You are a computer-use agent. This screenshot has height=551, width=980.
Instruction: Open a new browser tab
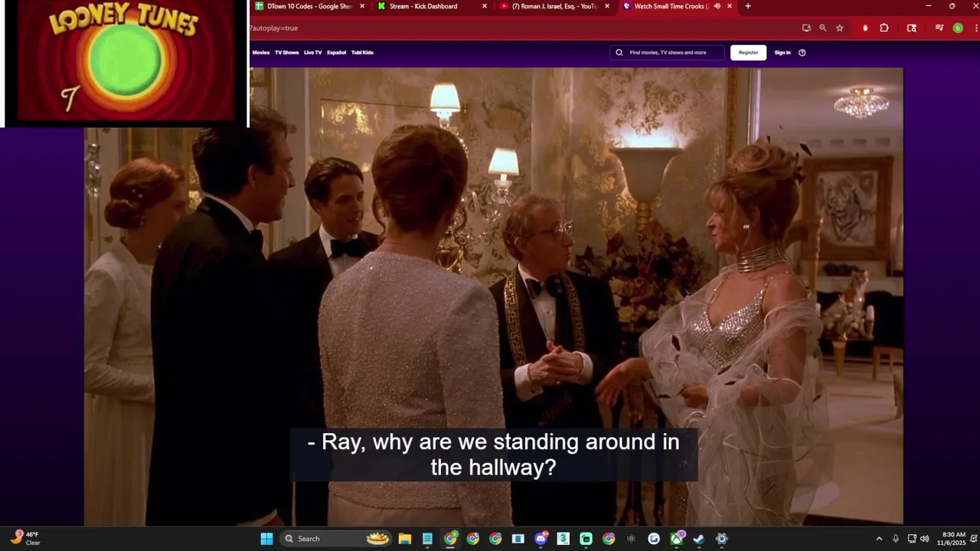748,6
